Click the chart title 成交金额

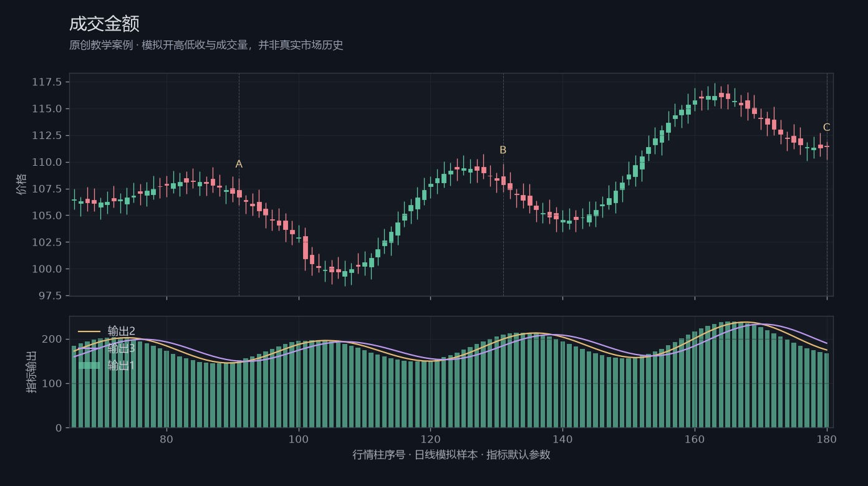(x=104, y=24)
